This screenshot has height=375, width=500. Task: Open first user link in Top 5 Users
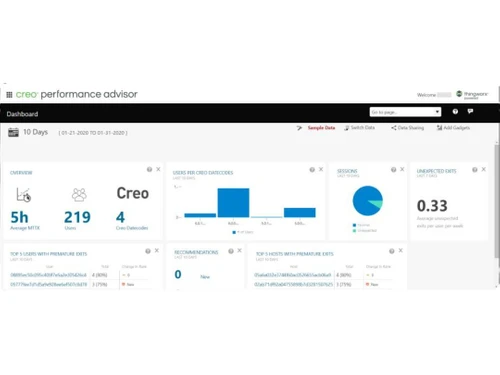49,275
